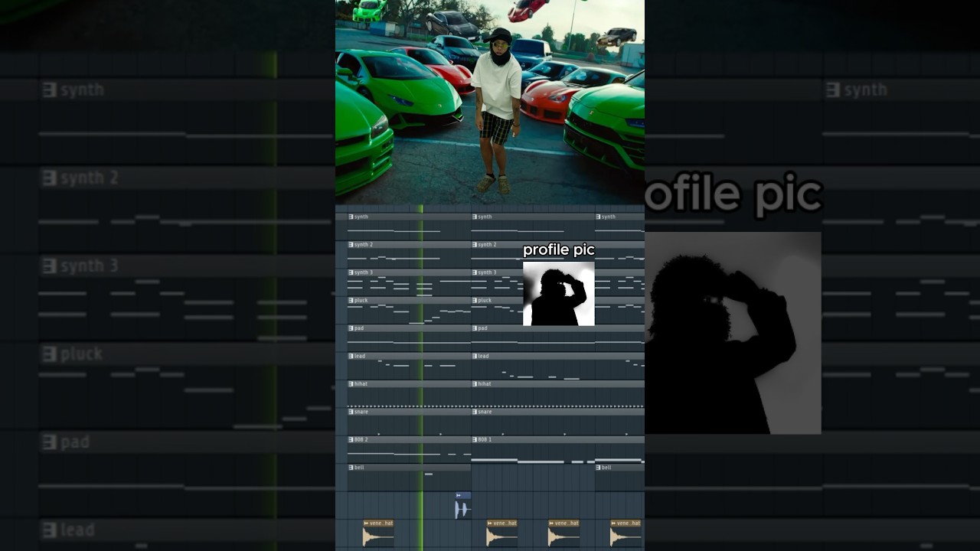This screenshot has height=551, width=980.
Task: Click the silhouette profile pic thumbnail
Action: coord(559,294)
